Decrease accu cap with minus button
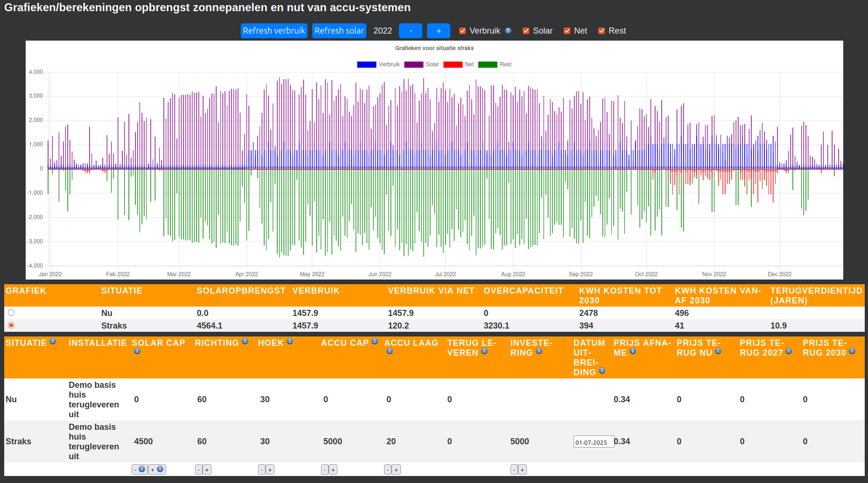 click(325, 470)
